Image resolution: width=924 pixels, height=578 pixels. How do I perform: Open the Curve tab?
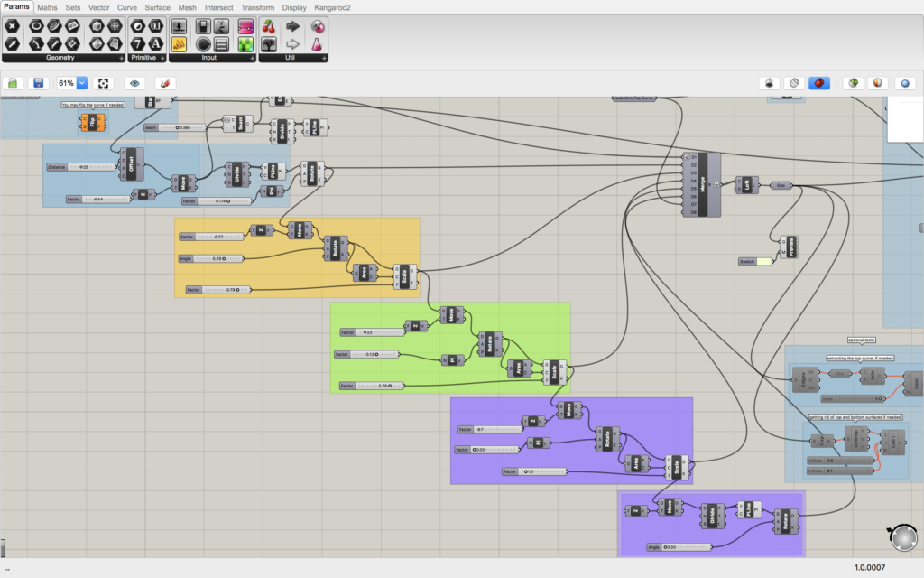point(126,7)
